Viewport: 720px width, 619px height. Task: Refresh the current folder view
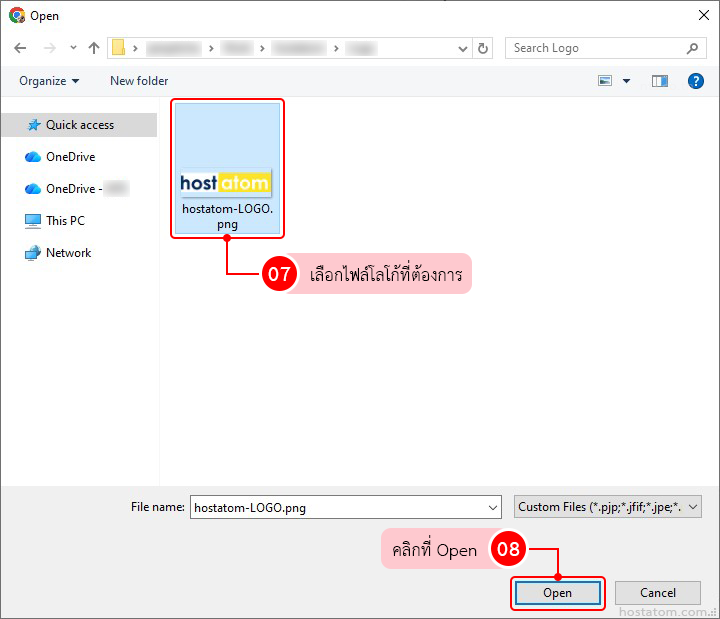pyautogui.click(x=483, y=48)
